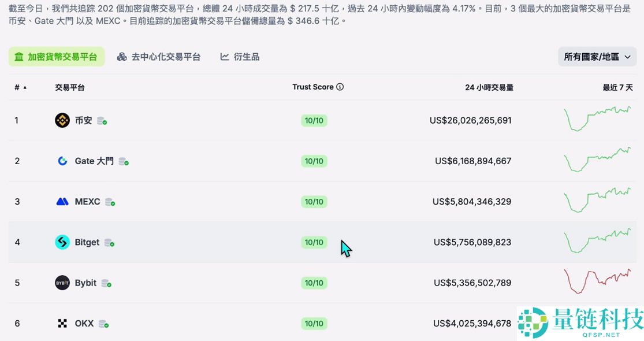The height and width of the screenshot is (341, 644).
Task: Open the Trust Score info icon
Action: point(339,87)
